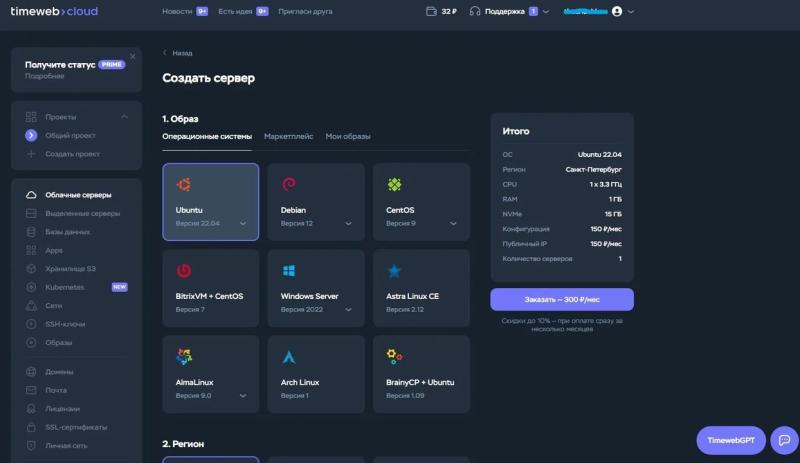Select the BitrixVM + CentOS image card
This screenshot has height=463, width=800.
coord(211,288)
